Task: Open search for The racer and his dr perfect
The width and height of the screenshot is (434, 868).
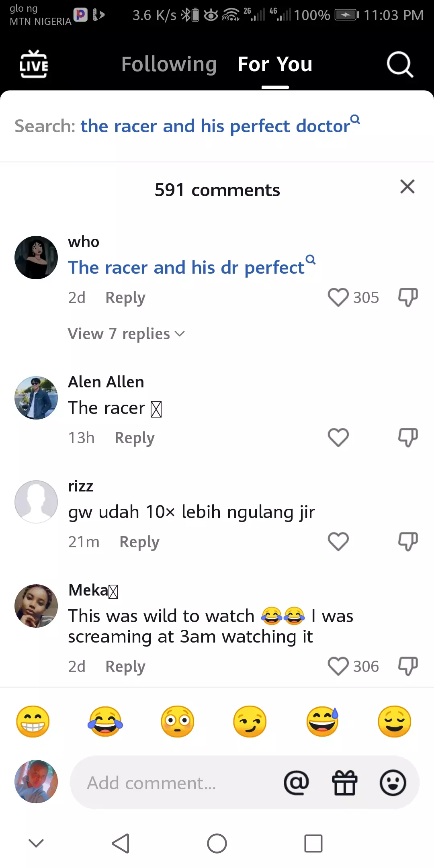Action: (x=185, y=267)
